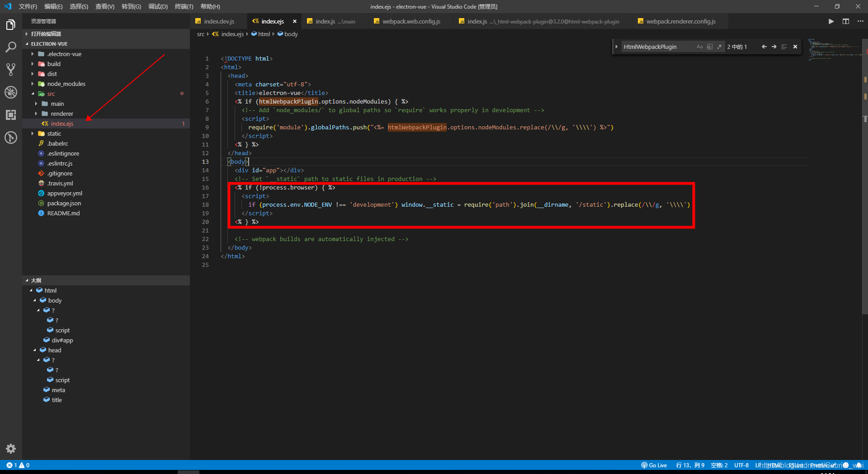Screen dimensions: 868x474
Task: Click the HtmlWebpackPlugin find input field
Action: click(658, 47)
